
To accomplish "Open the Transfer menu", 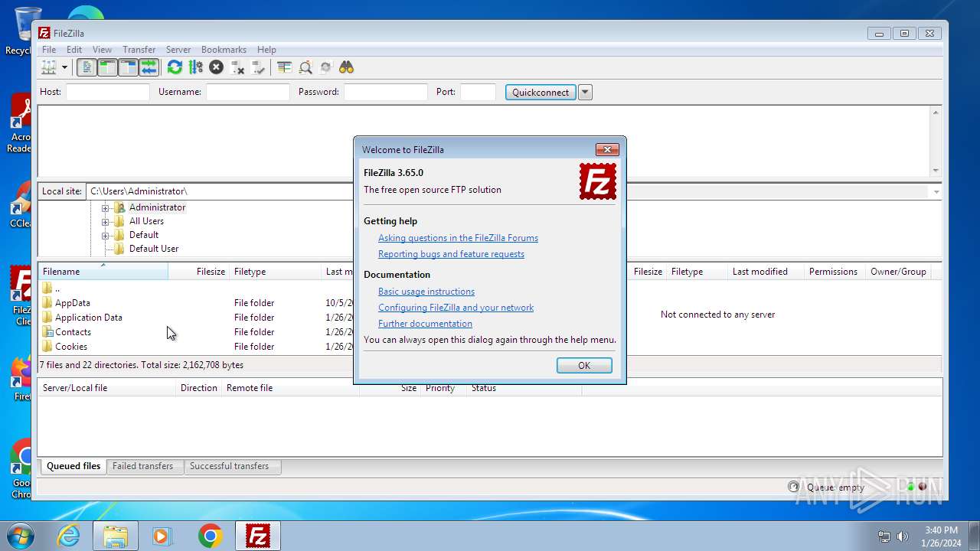I will pyautogui.click(x=139, y=50).
